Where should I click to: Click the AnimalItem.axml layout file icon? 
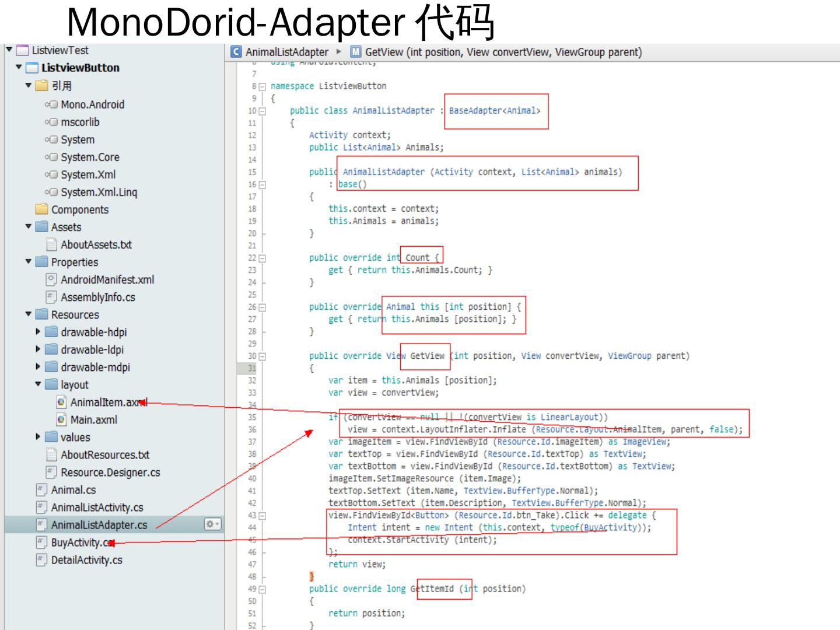[61, 402]
